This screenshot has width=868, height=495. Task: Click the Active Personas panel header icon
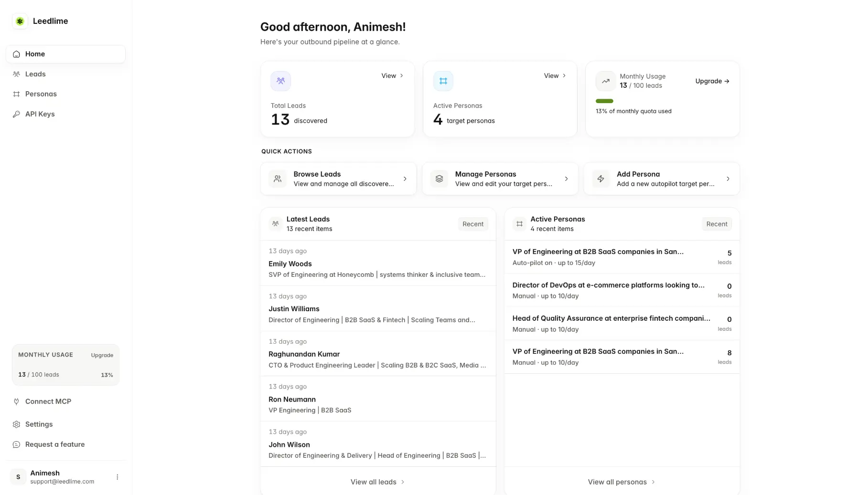pyautogui.click(x=519, y=223)
